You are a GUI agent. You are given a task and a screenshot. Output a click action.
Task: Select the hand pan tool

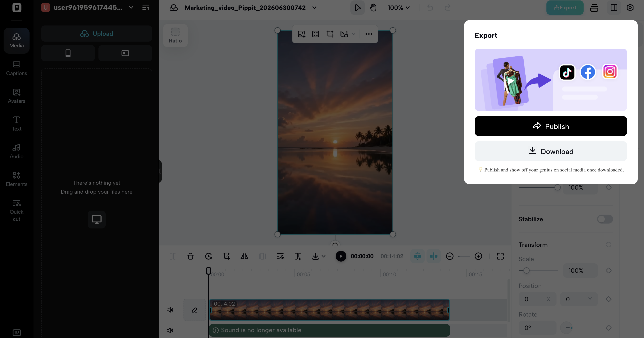tap(373, 8)
